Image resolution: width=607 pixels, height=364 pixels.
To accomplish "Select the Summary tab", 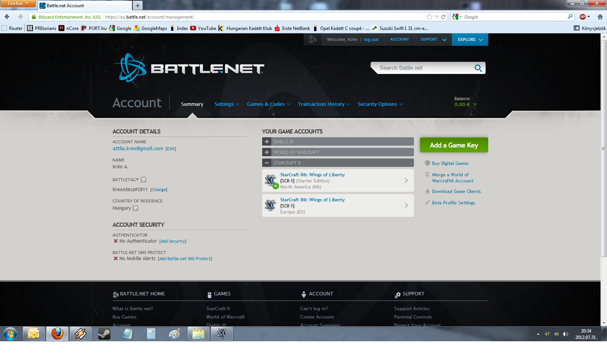I will tap(192, 104).
